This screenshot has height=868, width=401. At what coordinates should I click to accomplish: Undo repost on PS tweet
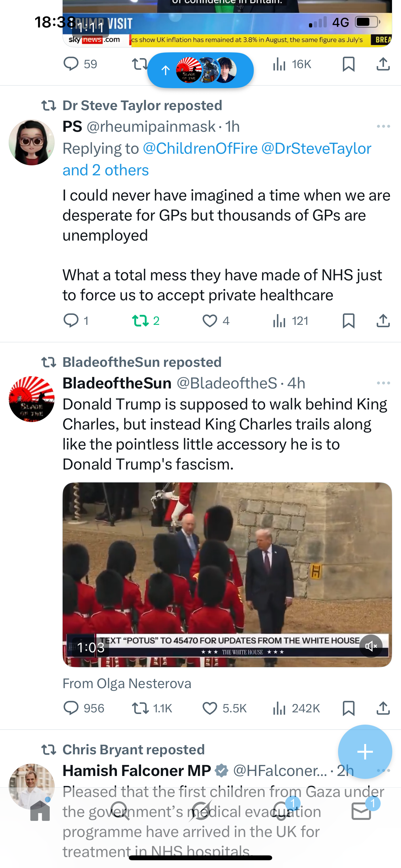pos(140,321)
